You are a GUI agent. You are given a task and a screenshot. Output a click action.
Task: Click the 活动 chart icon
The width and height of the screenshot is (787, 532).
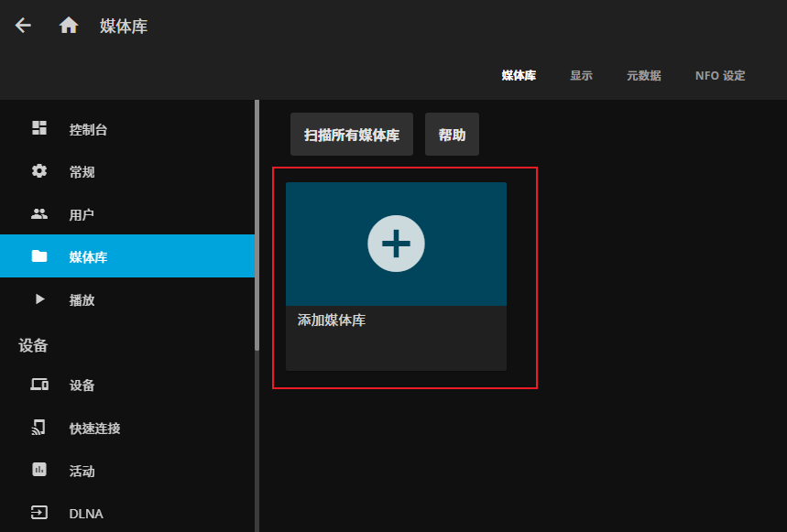39,470
